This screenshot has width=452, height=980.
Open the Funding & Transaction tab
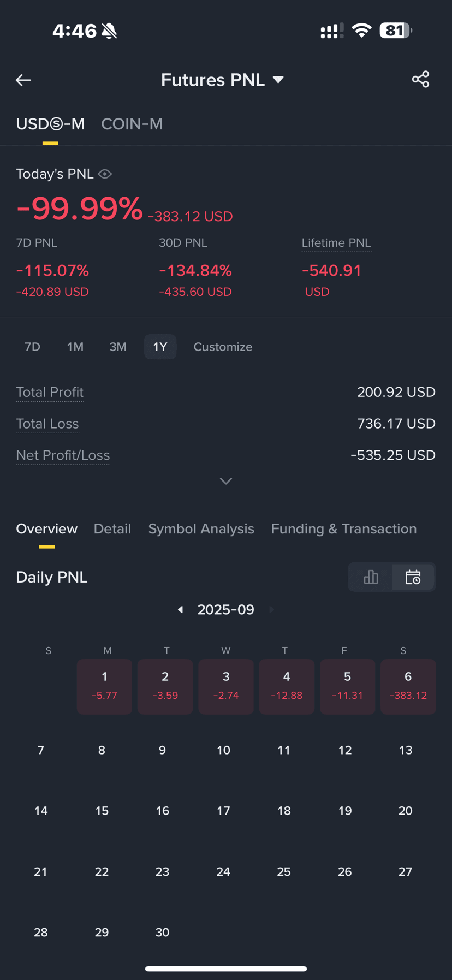[x=344, y=528]
